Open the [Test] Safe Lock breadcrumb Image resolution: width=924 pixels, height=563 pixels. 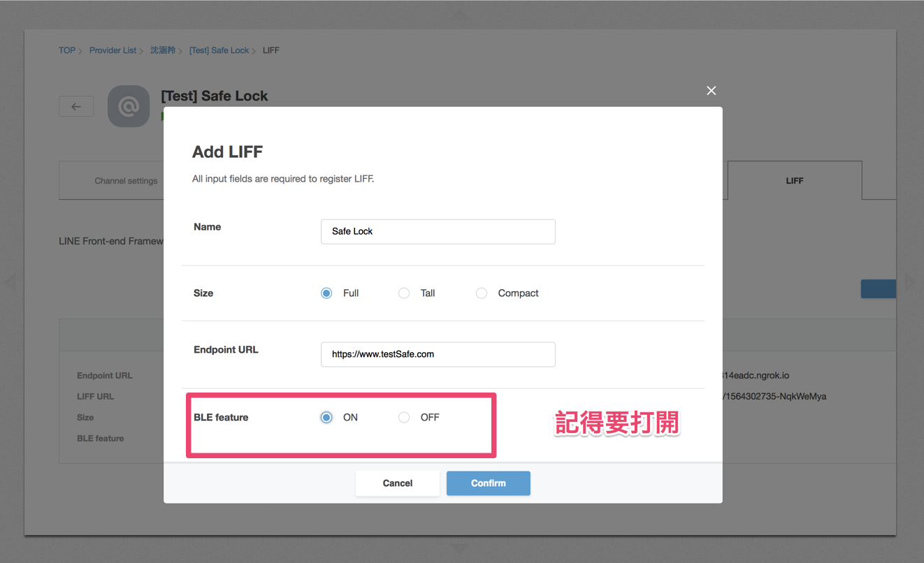(x=219, y=50)
